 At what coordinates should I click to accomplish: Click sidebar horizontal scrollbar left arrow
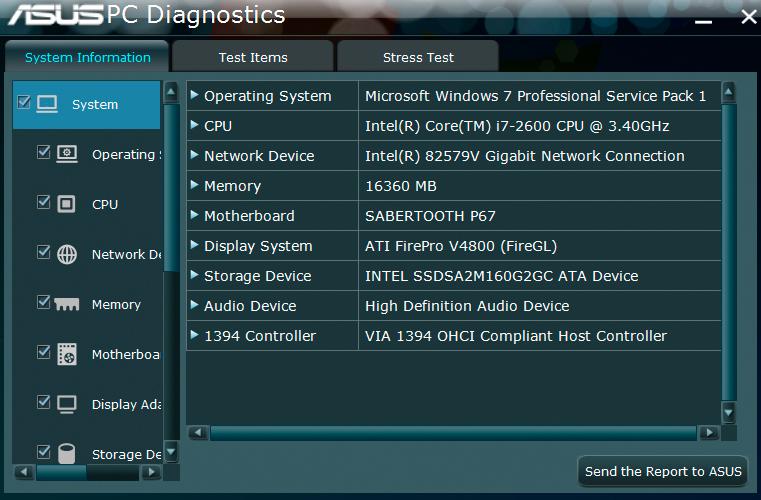pyautogui.click(x=23, y=472)
